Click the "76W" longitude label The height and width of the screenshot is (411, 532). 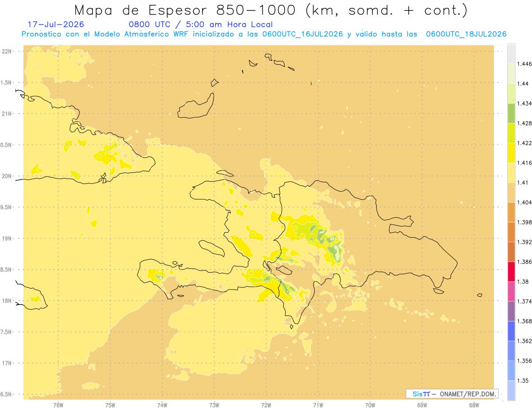click(x=58, y=405)
